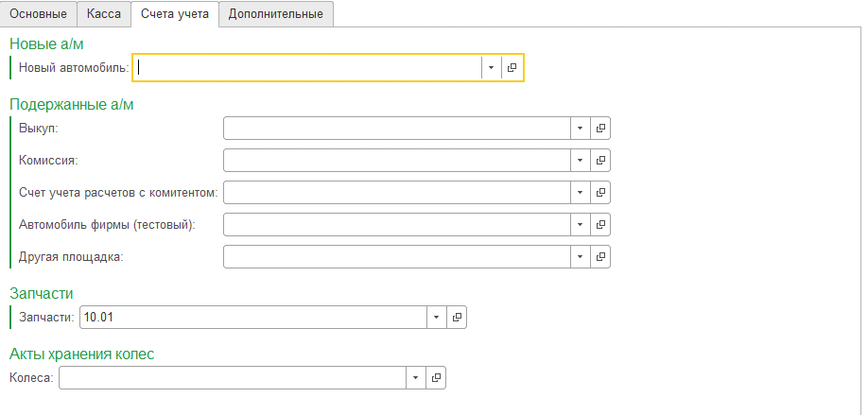Viewport: 868px width, 415px height.
Task: Click open icon next to Запчасти field
Action: pos(457,318)
